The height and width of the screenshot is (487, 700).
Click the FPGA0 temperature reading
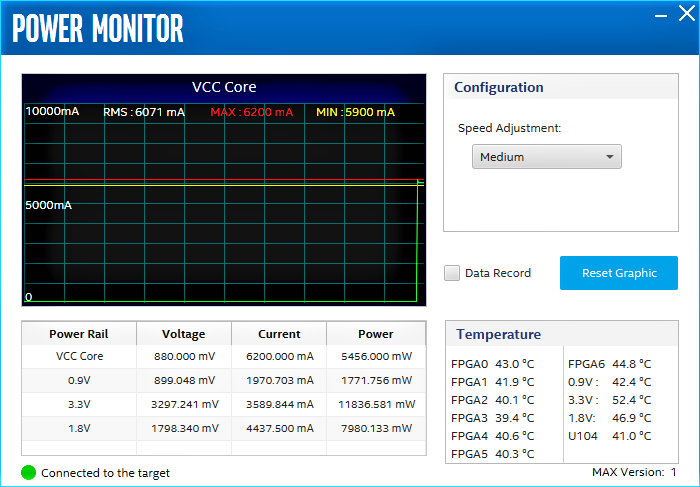(492, 364)
